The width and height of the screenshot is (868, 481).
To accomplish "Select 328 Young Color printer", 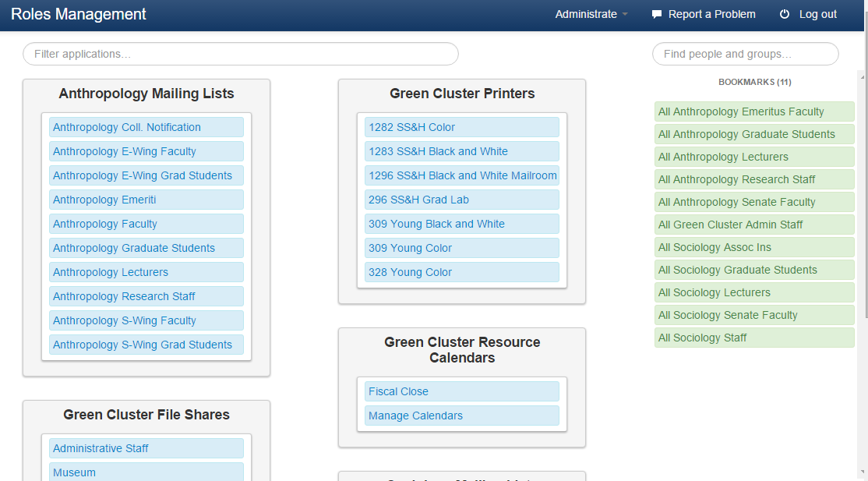I will (410, 272).
